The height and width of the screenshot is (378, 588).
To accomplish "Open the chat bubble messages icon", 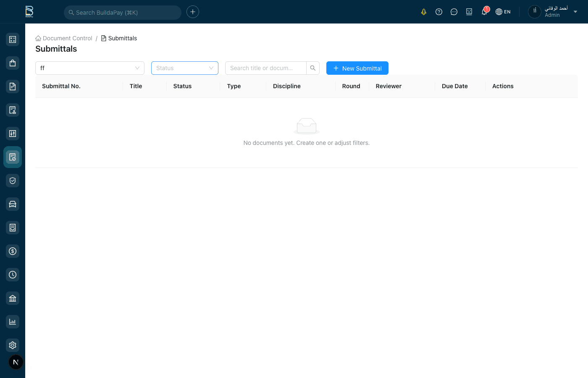I will [x=454, y=12].
